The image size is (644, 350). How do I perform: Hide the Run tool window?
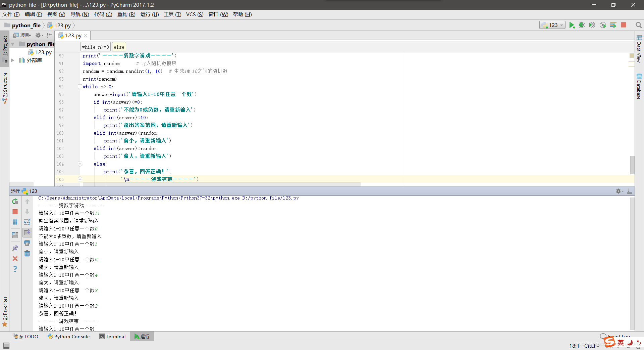(630, 191)
